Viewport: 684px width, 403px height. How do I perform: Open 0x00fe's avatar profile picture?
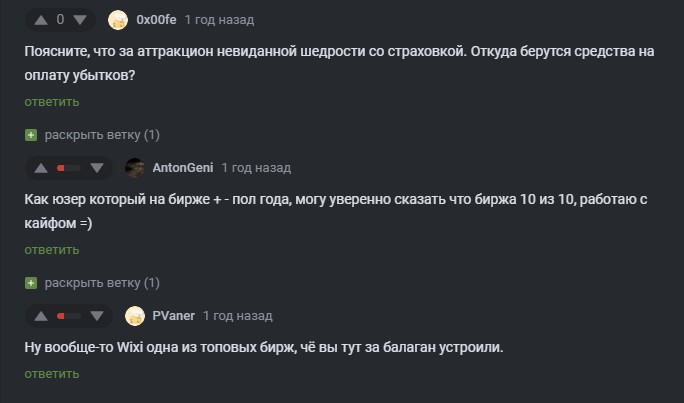coord(118,19)
